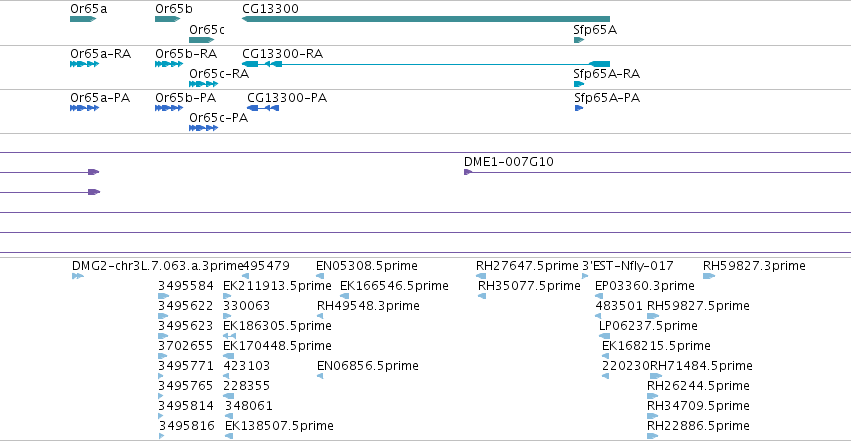Select the CG13300-PA protein feature

point(263,108)
